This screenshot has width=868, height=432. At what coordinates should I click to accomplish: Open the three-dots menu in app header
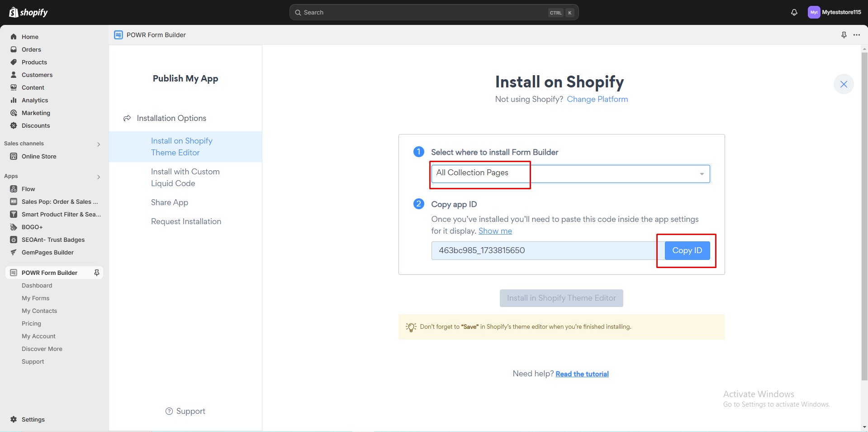856,35
